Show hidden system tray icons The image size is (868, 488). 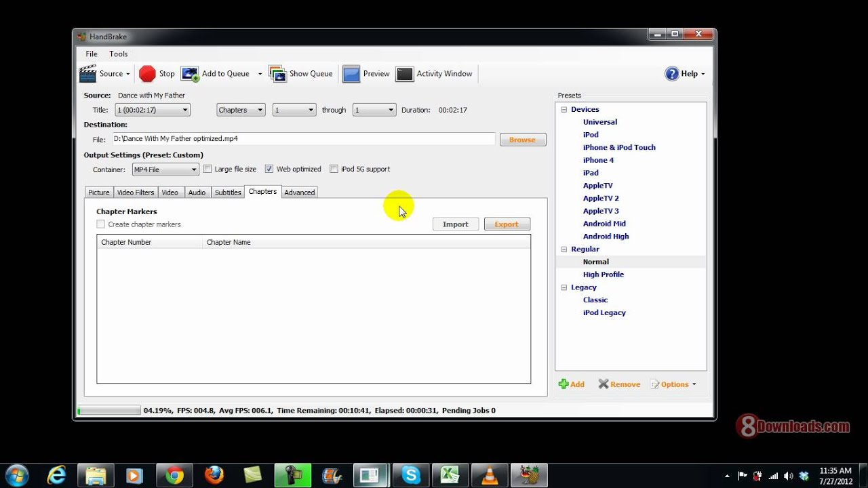728,476
